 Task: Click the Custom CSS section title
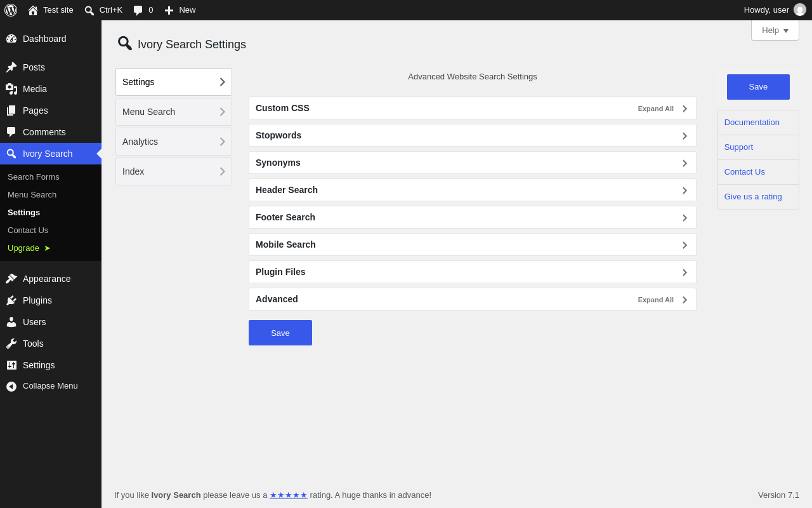click(282, 108)
